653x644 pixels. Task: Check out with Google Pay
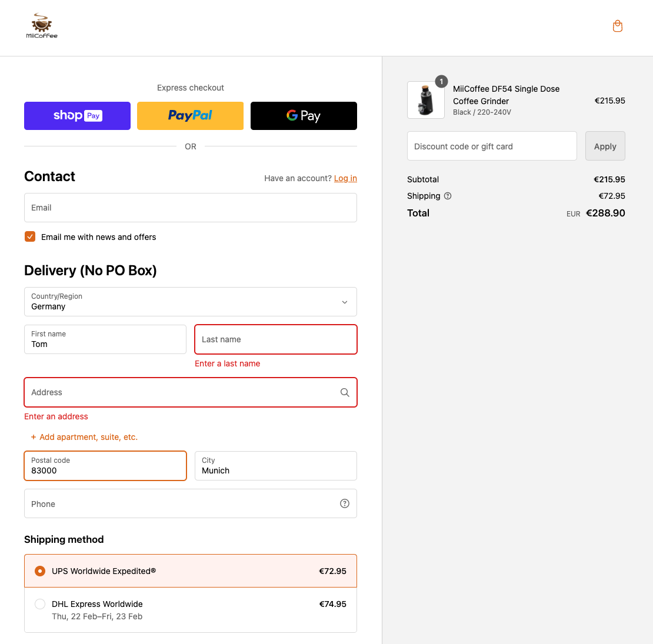(x=304, y=116)
